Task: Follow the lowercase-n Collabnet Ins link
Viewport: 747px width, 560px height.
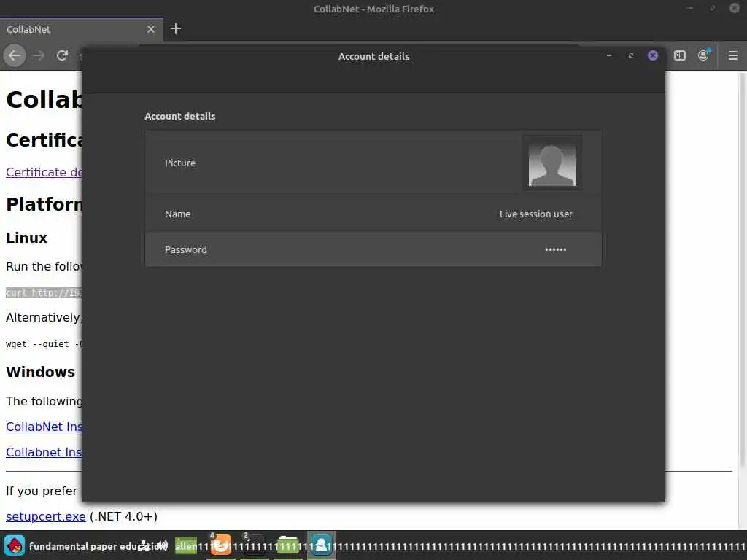Action: (44, 452)
